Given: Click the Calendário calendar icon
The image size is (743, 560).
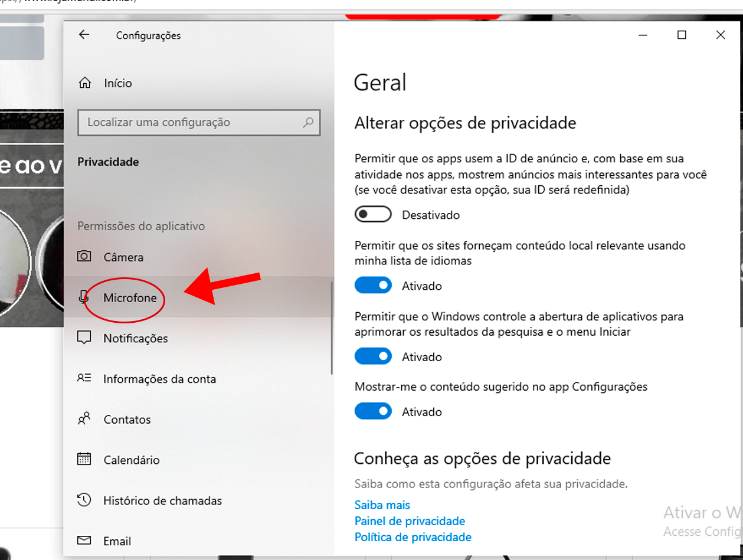Looking at the screenshot, I should [84, 459].
